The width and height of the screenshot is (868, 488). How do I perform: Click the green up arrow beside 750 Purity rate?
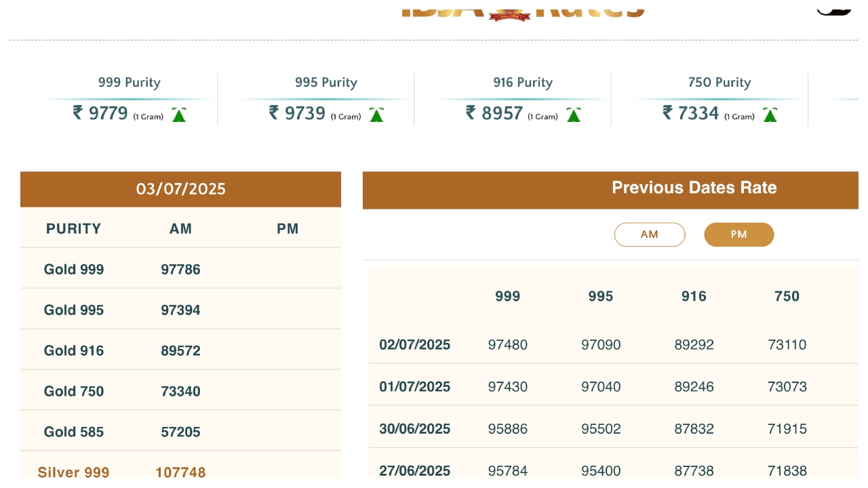coord(770,115)
